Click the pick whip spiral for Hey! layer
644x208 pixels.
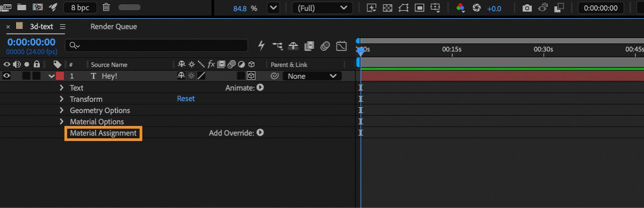pos(274,76)
